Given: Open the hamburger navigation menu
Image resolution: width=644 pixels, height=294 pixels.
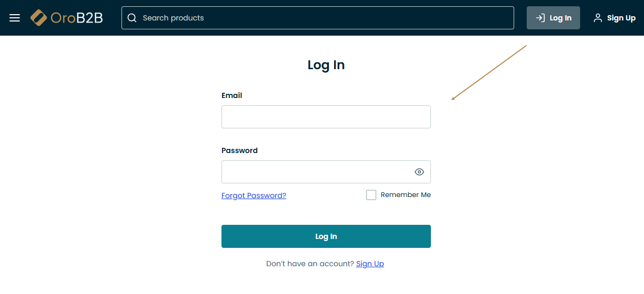Looking at the screenshot, I should [x=15, y=18].
